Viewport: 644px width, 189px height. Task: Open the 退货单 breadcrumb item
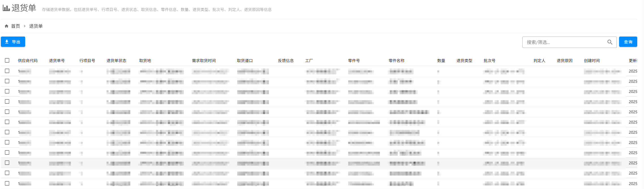[36, 26]
